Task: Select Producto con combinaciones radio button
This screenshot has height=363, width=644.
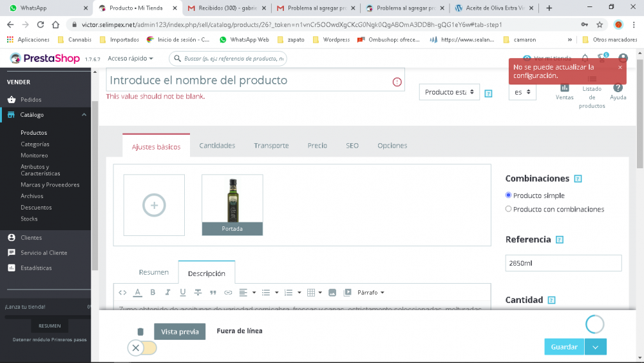Action: coord(508,209)
